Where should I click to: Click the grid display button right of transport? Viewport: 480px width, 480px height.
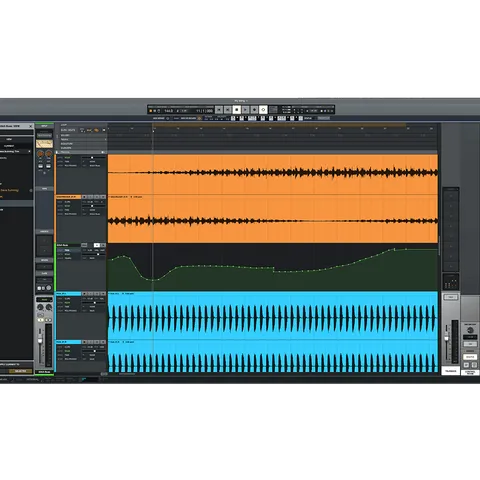click(273, 109)
